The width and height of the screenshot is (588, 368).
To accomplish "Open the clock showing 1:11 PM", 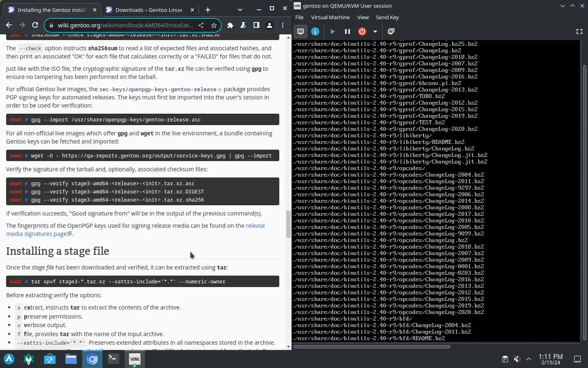I will coord(550,359).
